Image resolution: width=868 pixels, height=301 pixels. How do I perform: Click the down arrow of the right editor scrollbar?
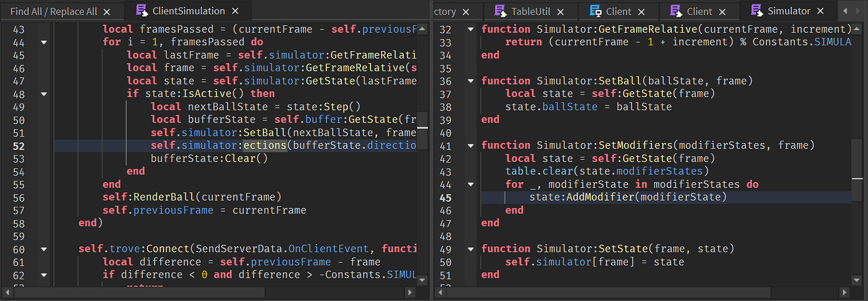pos(857,280)
